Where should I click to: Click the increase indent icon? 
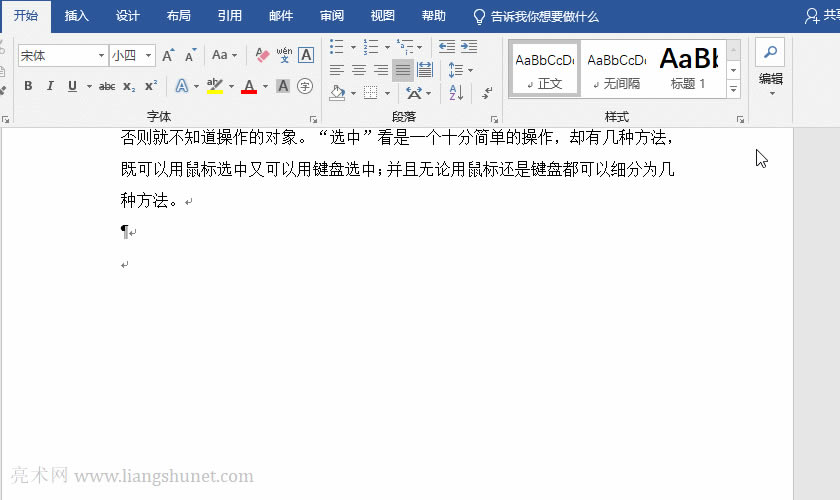[469, 47]
